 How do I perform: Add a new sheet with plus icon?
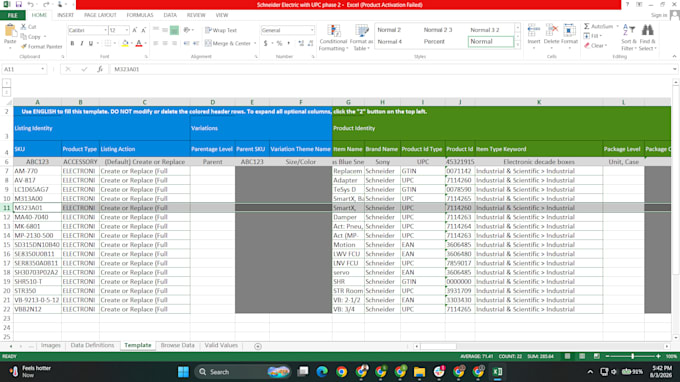click(258, 346)
